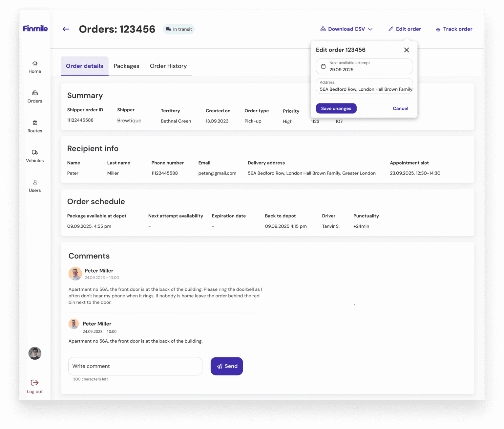This screenshot has width=504, height=429.
Task: Click the Track order link
Action: [454, 29]
